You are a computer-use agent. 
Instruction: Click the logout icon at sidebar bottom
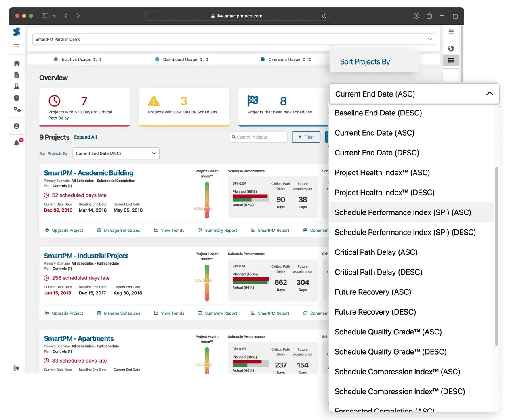pyautogui.click(x=17, y=368)
